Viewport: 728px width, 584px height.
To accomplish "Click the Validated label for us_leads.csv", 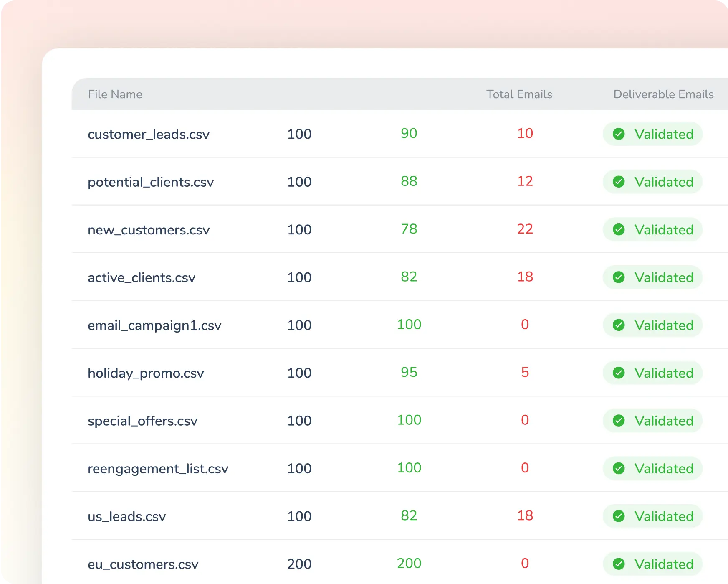I will (x=664, y=516).
